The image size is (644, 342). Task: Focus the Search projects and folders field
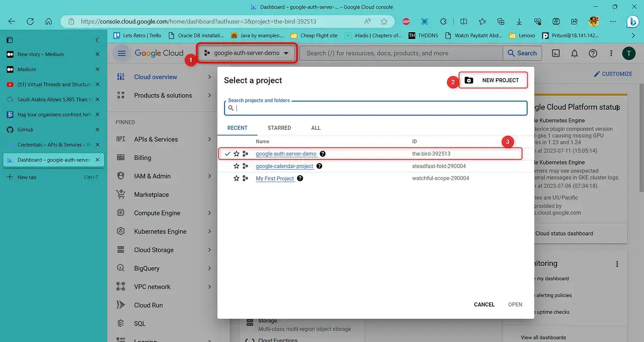tap(375, 108)
